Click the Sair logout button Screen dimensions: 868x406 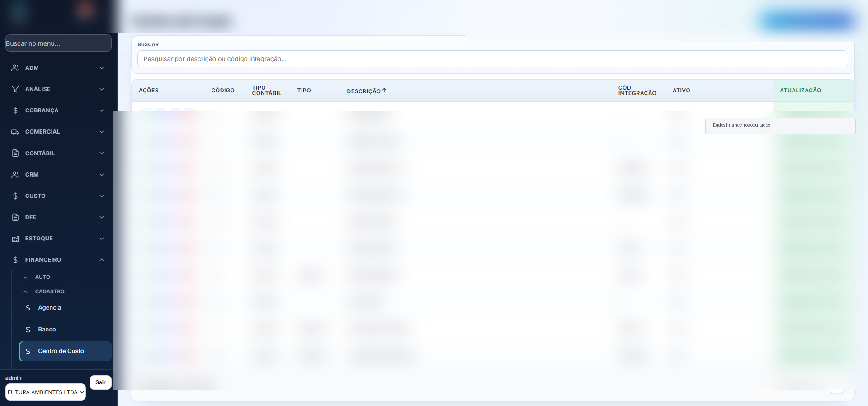(x=100, y=382)
